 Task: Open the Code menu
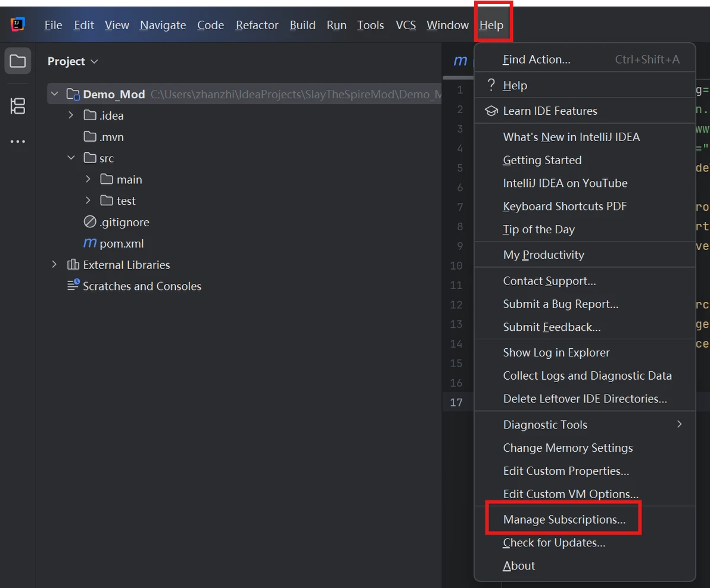[210, 25]
